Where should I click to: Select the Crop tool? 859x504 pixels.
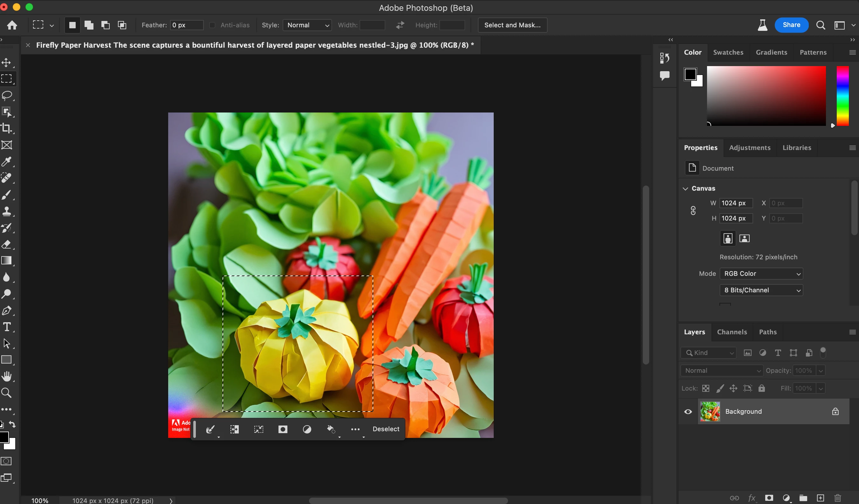tap(7, 128)
